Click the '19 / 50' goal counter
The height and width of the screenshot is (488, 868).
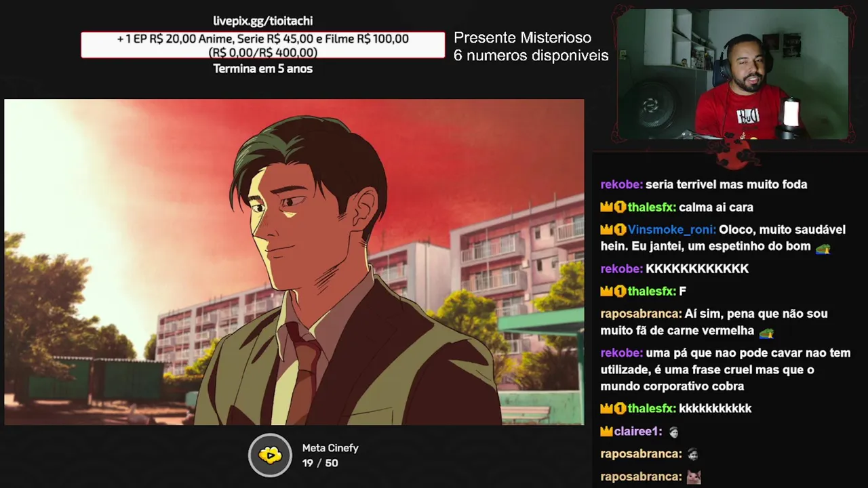[x=320, y=463]
